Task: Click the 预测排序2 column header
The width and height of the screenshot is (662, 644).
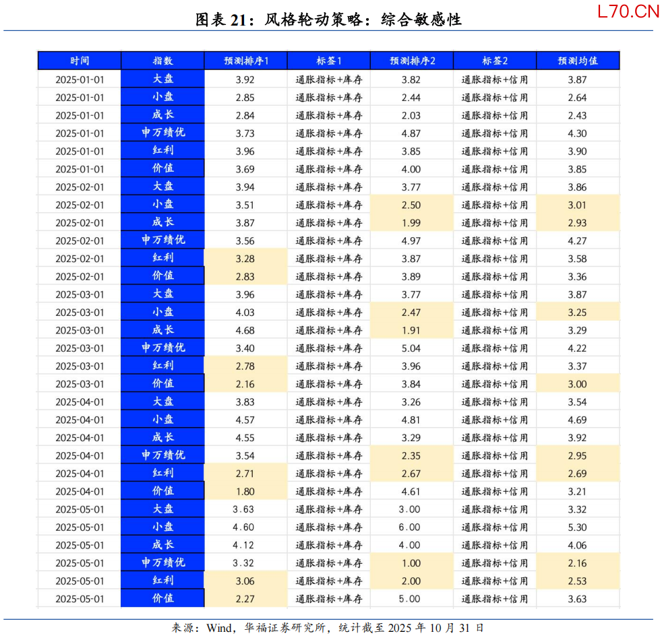Action: point(411,61)
